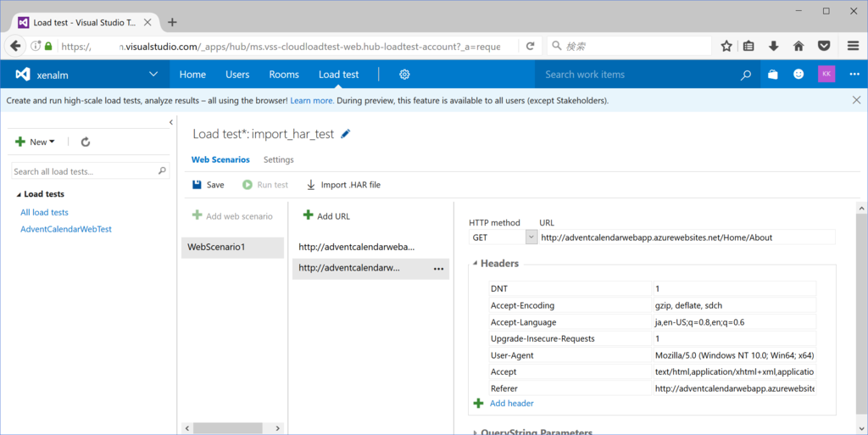Open the KK user profile avatar
Image resolution: width=868 pixels, height=435 pixels.
[826, 74]
